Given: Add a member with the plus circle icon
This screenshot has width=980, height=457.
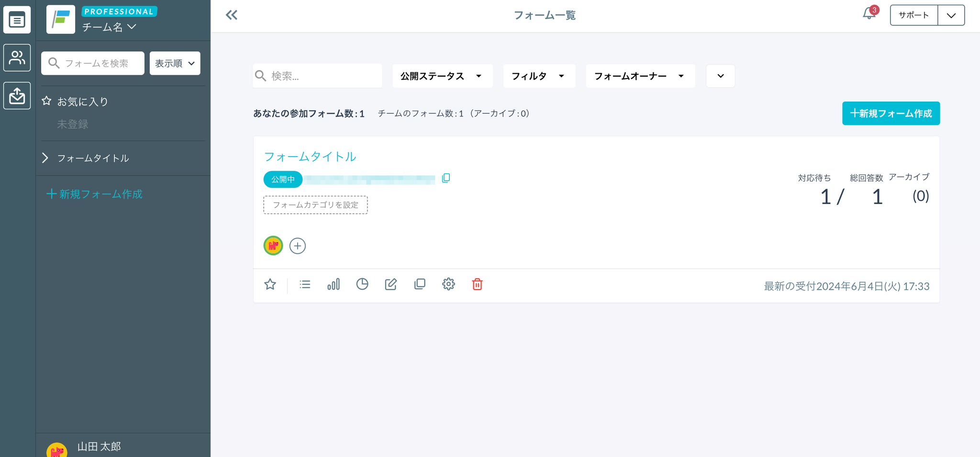Looking at the screenshot, I should click(298, 246).
